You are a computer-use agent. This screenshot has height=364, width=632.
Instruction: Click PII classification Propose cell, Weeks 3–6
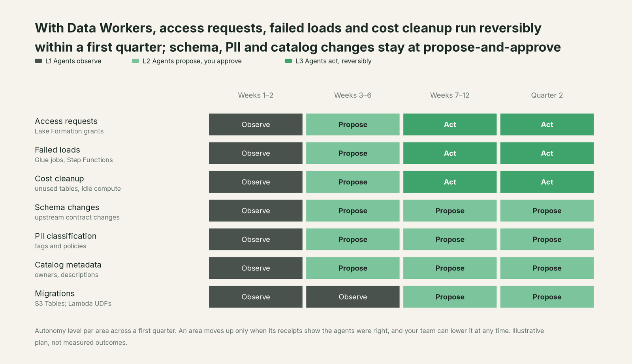pyautogui.click(x=353, y=239)
